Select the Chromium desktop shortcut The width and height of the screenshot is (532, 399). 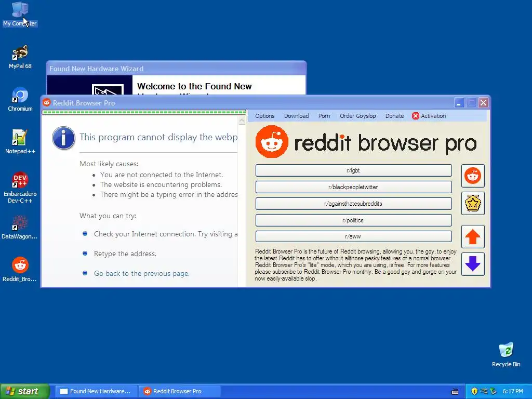coord(20,99)
